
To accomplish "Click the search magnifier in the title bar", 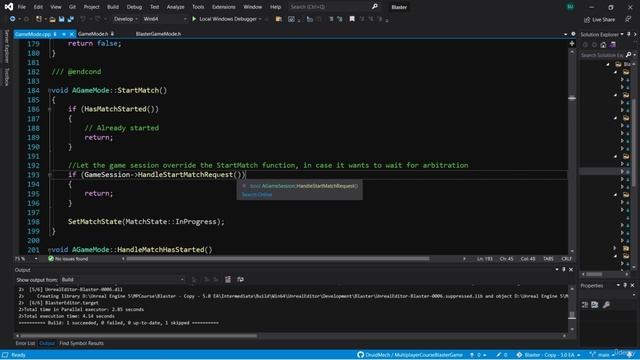I will pos(375,7).
